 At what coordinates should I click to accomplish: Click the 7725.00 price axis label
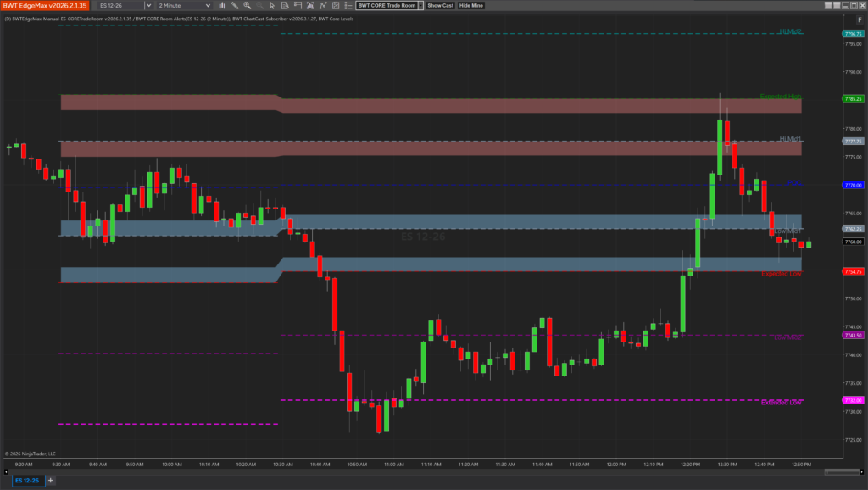tap(853, 440)
